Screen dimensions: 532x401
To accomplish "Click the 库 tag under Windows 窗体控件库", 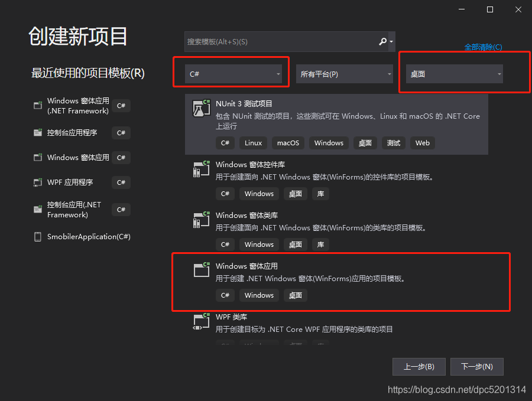I will point(320,194).
